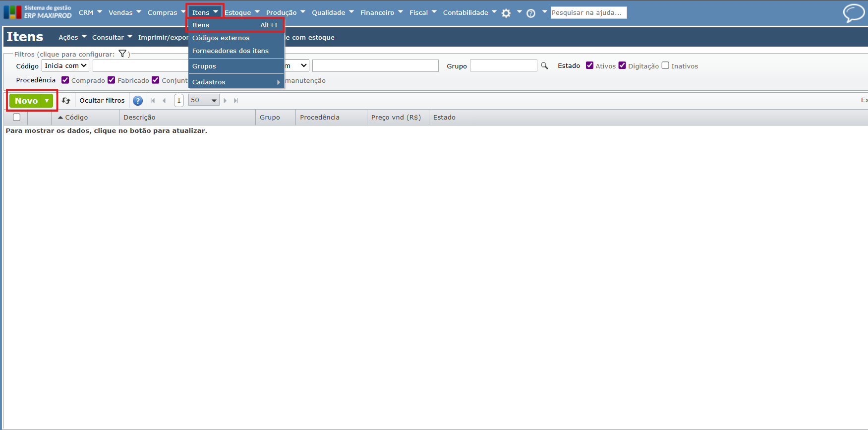This screenshot has width=868, height=430.
Task: Open the Código 'Inicia com' dropdown
Action: pos(65,65)
